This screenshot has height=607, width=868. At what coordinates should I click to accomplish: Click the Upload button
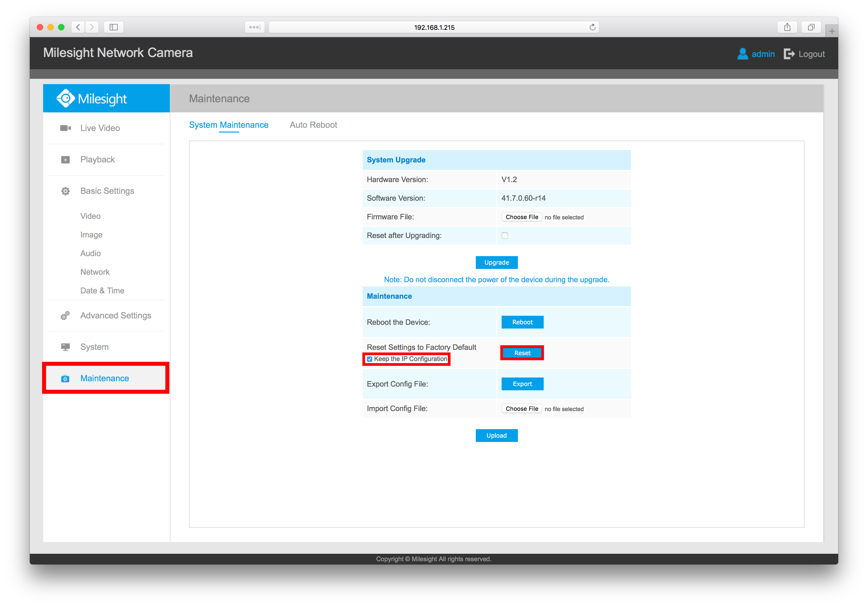pyautogui.click(x=496, y=436)
